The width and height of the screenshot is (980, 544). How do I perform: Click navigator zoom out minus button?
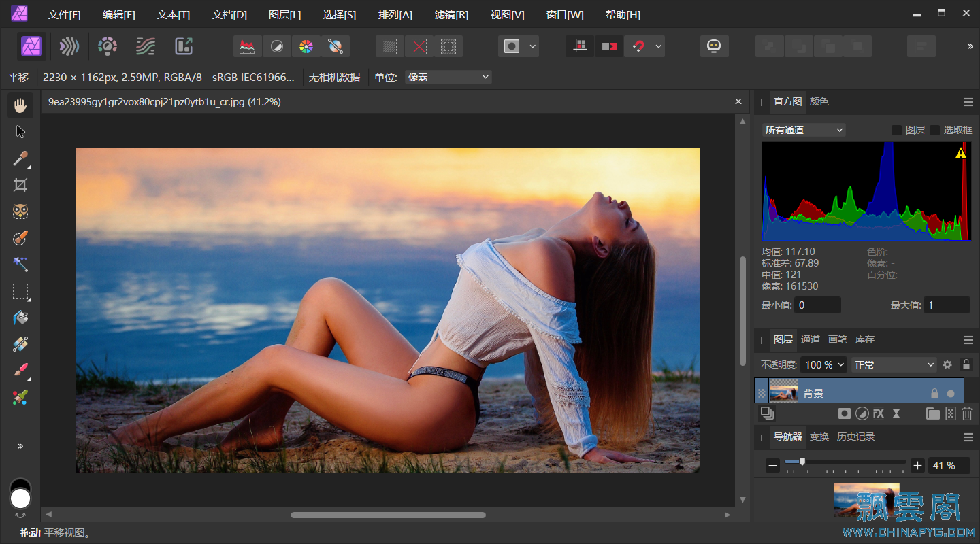point(772,466)
